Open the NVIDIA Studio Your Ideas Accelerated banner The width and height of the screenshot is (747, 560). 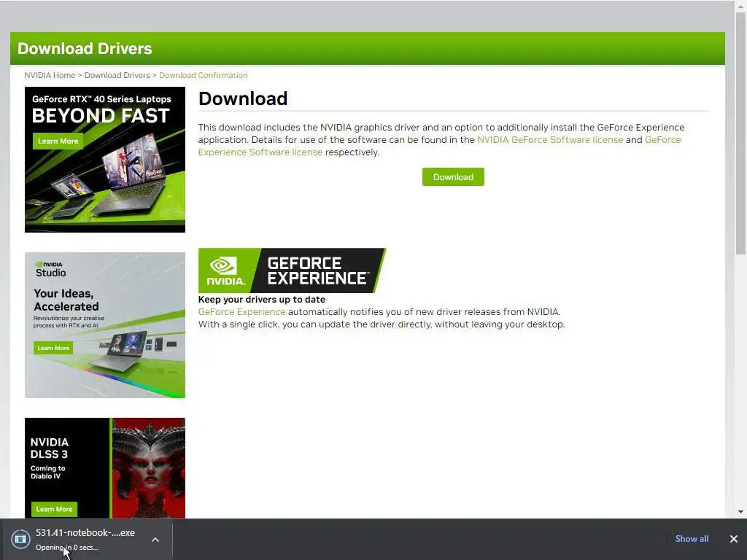(x=105, y=325)
